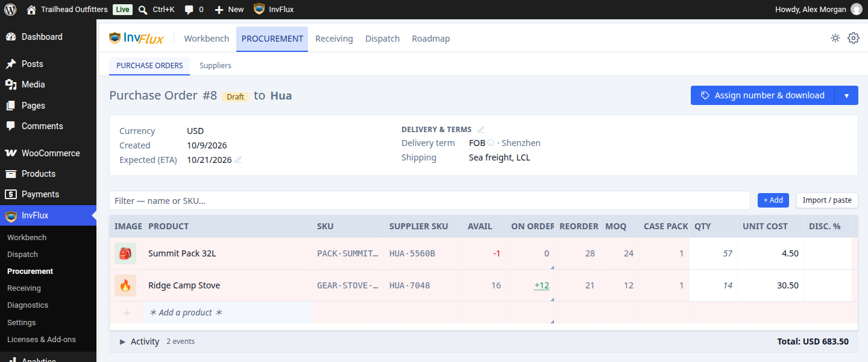Select the PURCHASE ORDERS subtab

tap(149, 66)
